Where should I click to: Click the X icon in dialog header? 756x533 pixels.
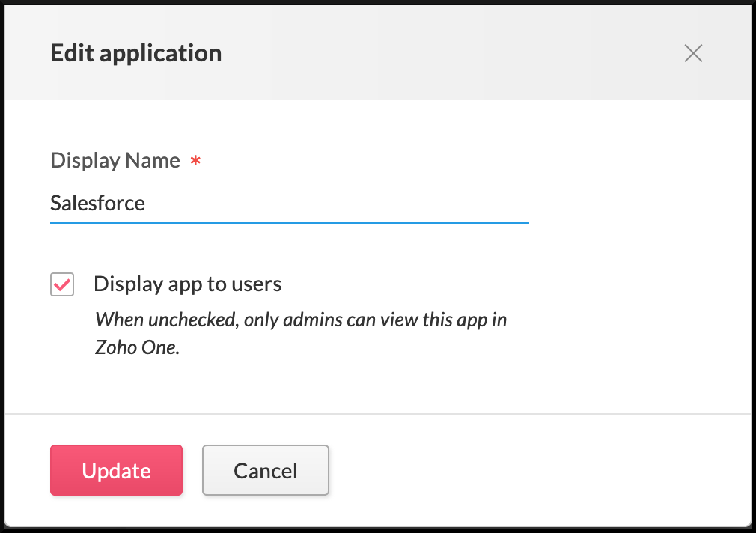pyautogui.click(x=693, y=53)
